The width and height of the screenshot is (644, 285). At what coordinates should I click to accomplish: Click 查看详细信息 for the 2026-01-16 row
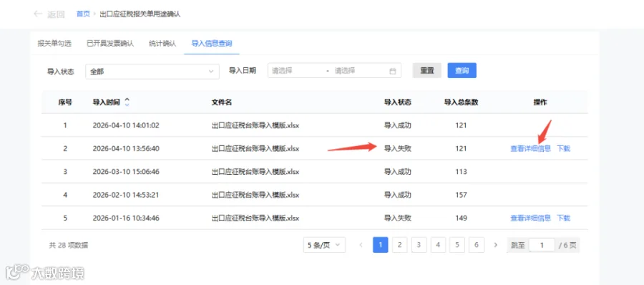pyautogui.click(x=530, y=218)
